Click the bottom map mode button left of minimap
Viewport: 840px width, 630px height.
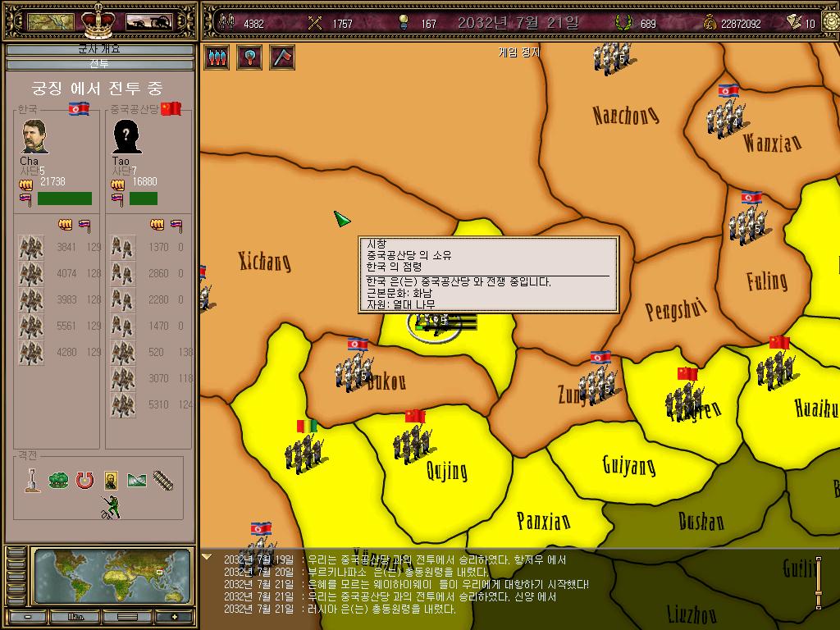tap(16, 600)
